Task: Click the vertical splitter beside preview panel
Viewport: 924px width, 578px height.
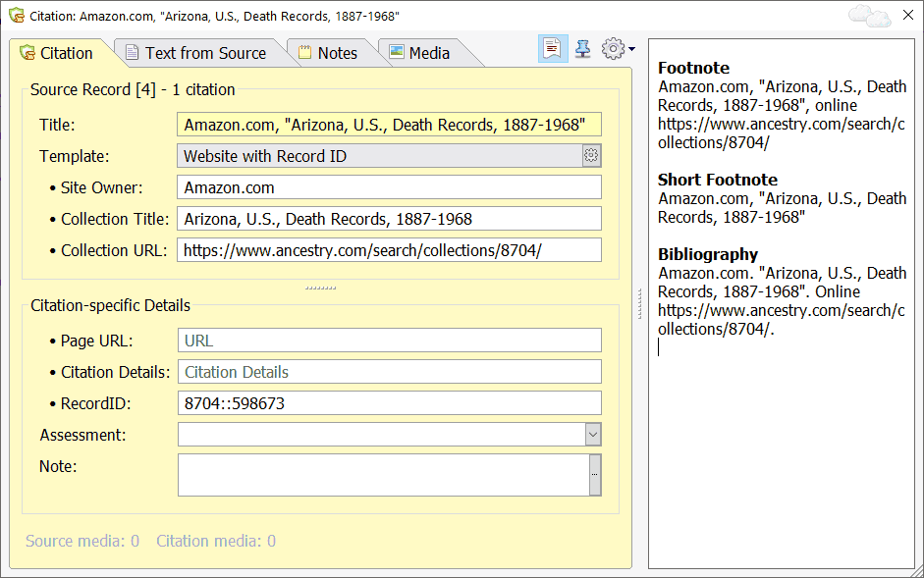Action: pos(640,304)
